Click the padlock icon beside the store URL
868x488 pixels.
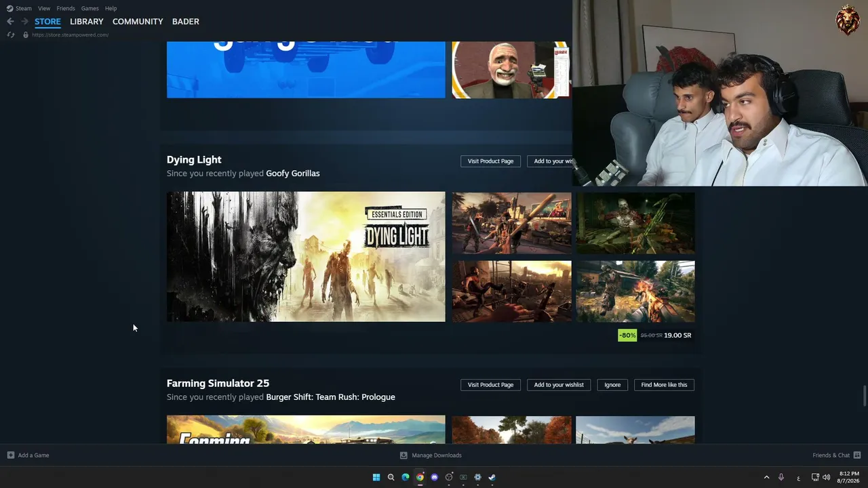pos(26,35)
